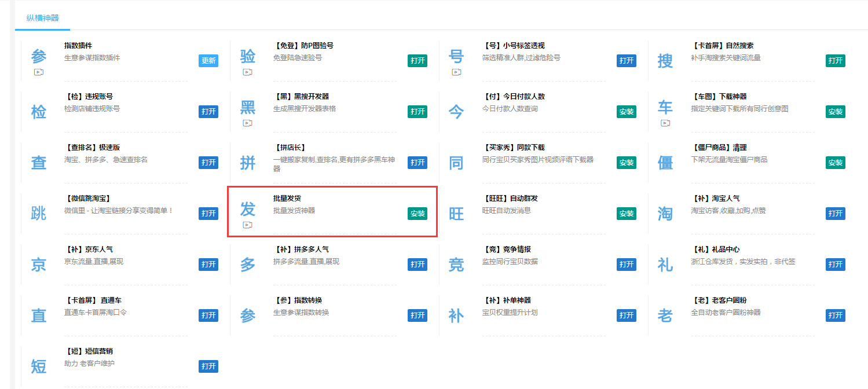Click the 黑 icon for 黑搜开发器
Screen dimensions: 868x389
[248, 108]
